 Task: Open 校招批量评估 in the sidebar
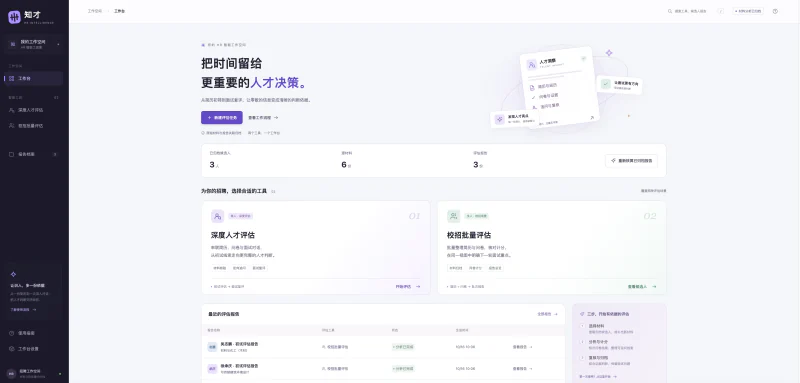coord(34,125)
